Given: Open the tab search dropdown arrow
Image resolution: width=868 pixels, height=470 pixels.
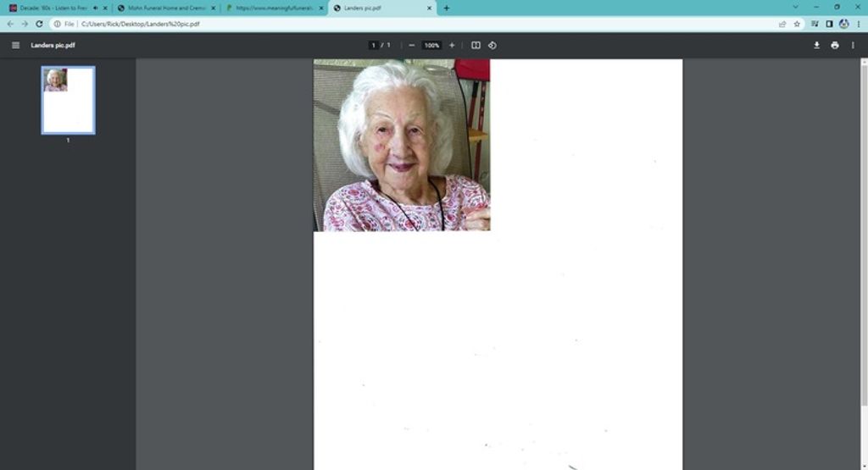Looking at the screenshot, I should (x=795, y=7).
